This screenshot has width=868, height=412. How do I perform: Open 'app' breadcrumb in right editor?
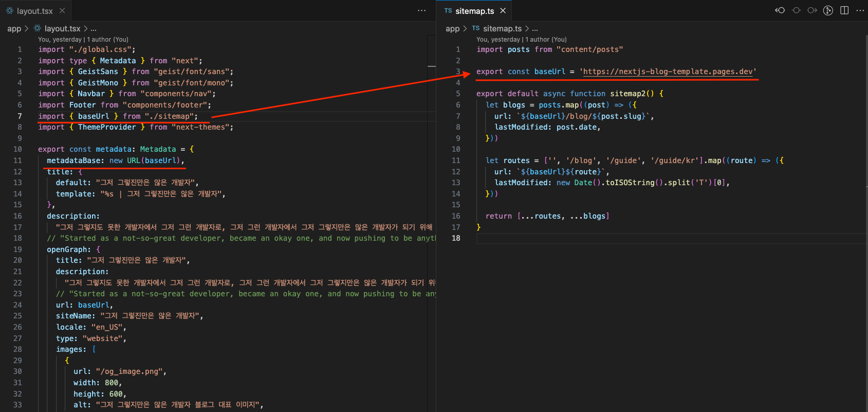452,28
